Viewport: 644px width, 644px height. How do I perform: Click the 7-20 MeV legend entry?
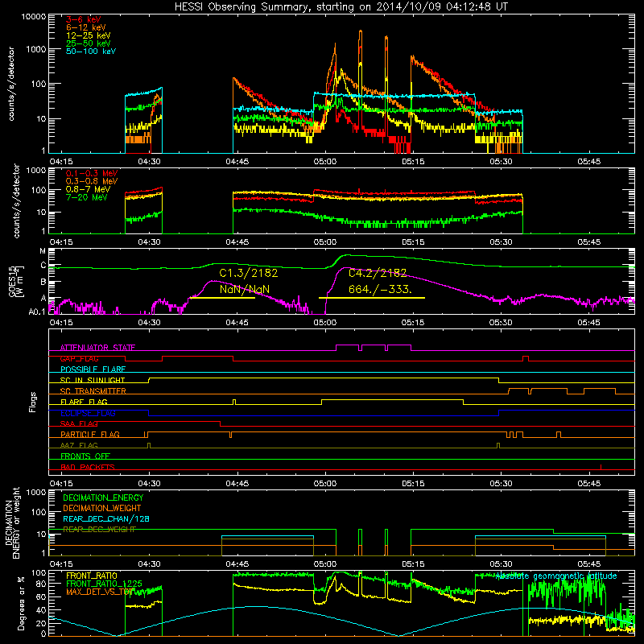(x=87, y=197)
